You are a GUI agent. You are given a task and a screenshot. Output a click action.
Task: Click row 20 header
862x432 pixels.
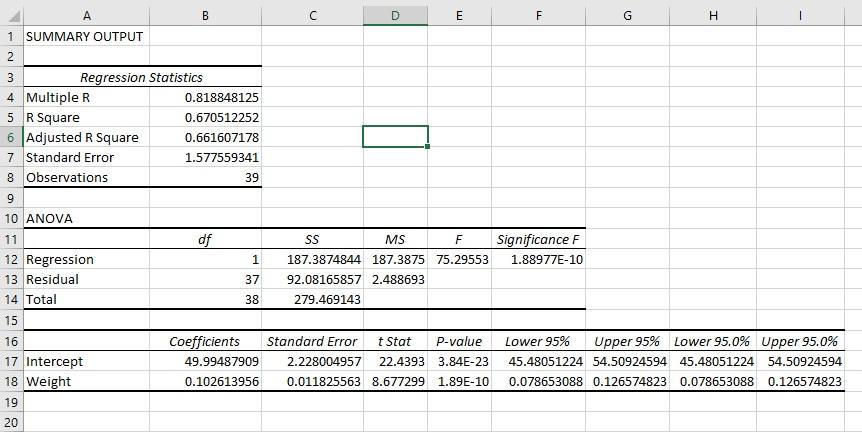[12, 422]
